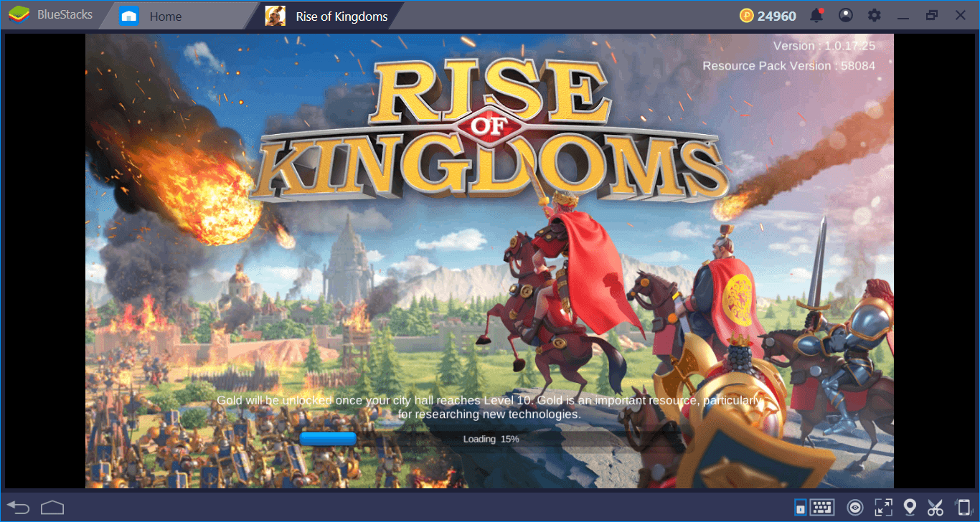Shake the device using phone icon

[x=963, y=508]
